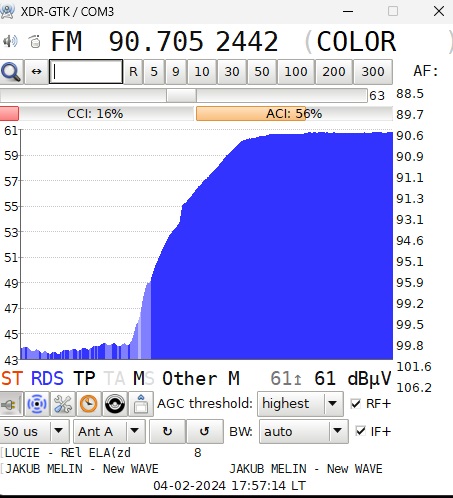The image size is (453, 498).
Task: Expand the BW auto dropdown
Action: point(304,431)
